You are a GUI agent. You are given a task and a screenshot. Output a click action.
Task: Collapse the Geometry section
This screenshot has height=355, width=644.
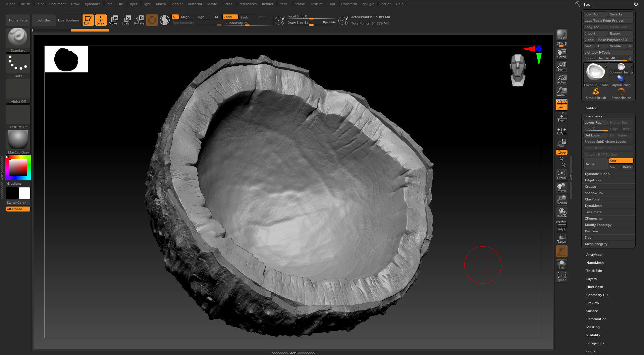coord(594,116)
